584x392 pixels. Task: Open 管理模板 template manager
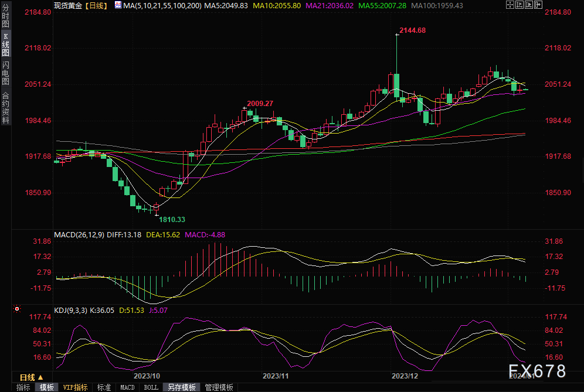pyautogui.click(x=218, y=387)
